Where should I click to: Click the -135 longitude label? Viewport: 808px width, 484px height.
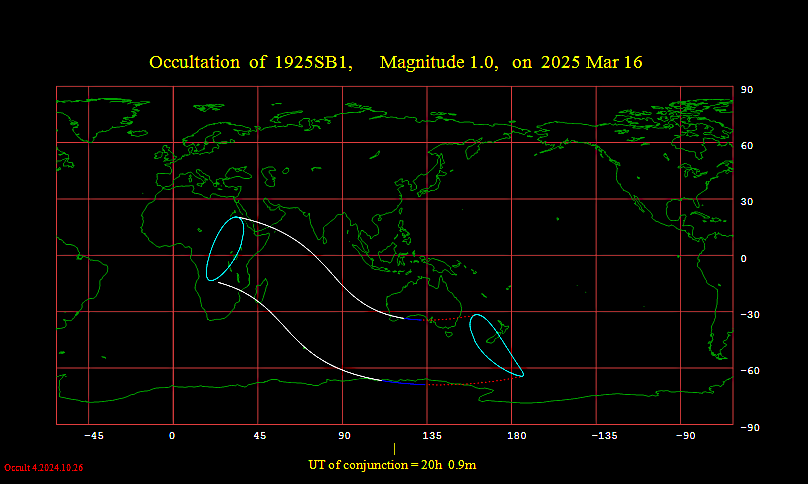(x=603, y=436)
